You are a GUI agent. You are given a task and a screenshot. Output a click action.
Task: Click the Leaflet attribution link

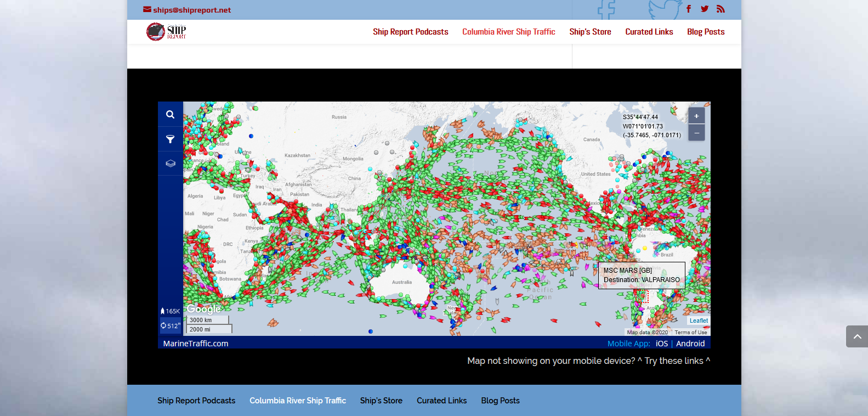coord(699,321)
